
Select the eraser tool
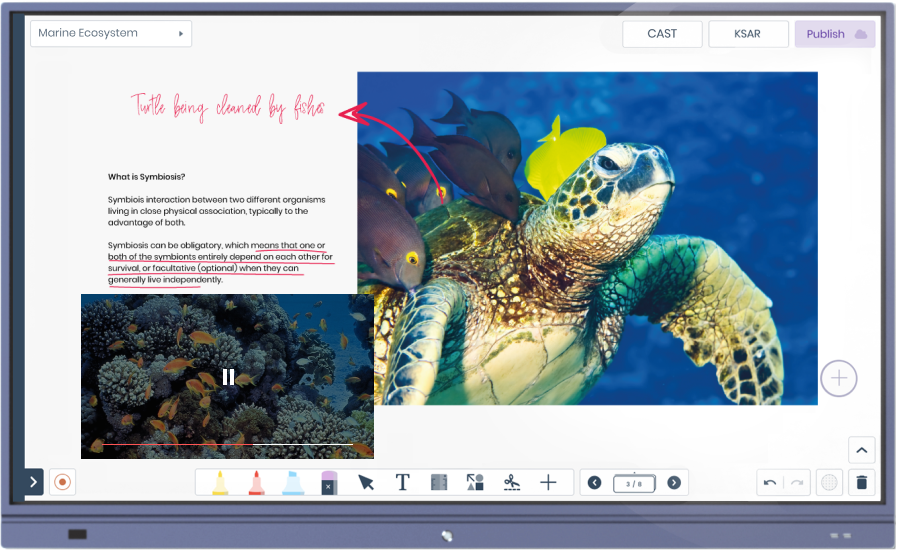click(329, 483)
